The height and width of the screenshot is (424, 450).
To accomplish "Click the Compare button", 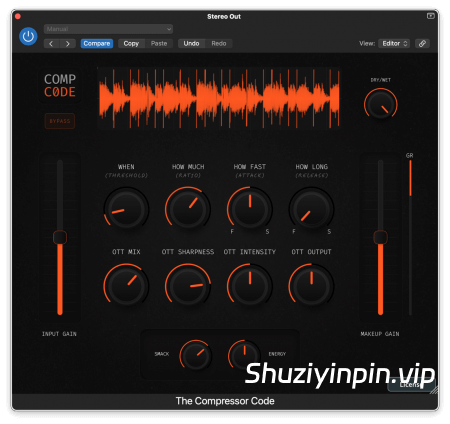I will [x=97, y=44].
